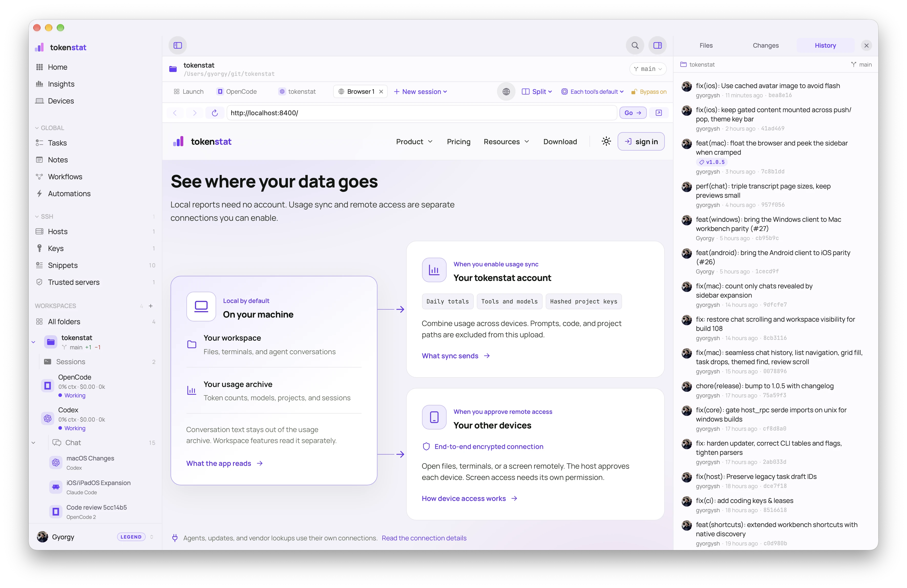
Task: Close the right History panel
Action: tap(866, 45)
